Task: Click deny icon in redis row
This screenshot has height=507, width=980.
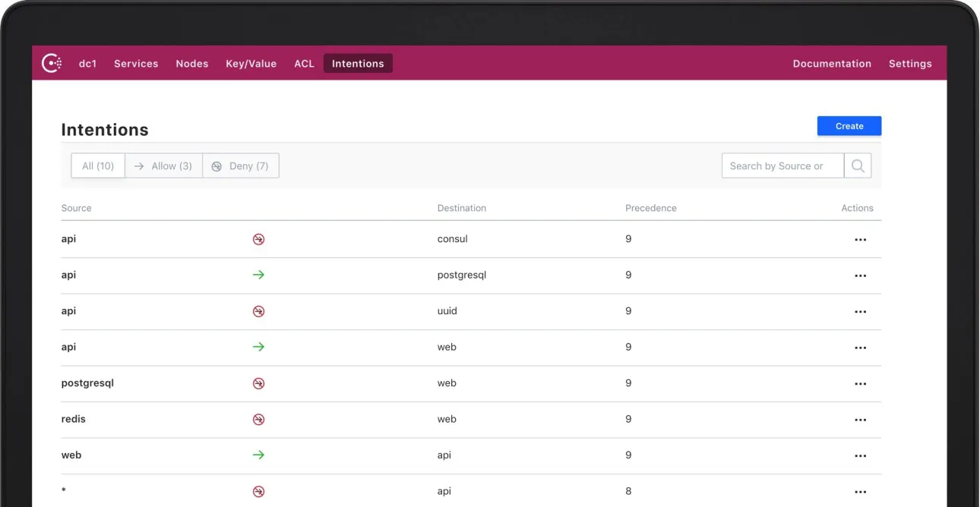Action: click(258, 419)
